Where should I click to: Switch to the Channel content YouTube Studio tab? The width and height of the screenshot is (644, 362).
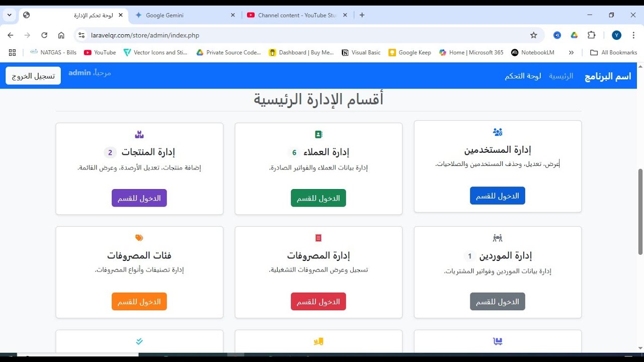[x=297, y=15]
